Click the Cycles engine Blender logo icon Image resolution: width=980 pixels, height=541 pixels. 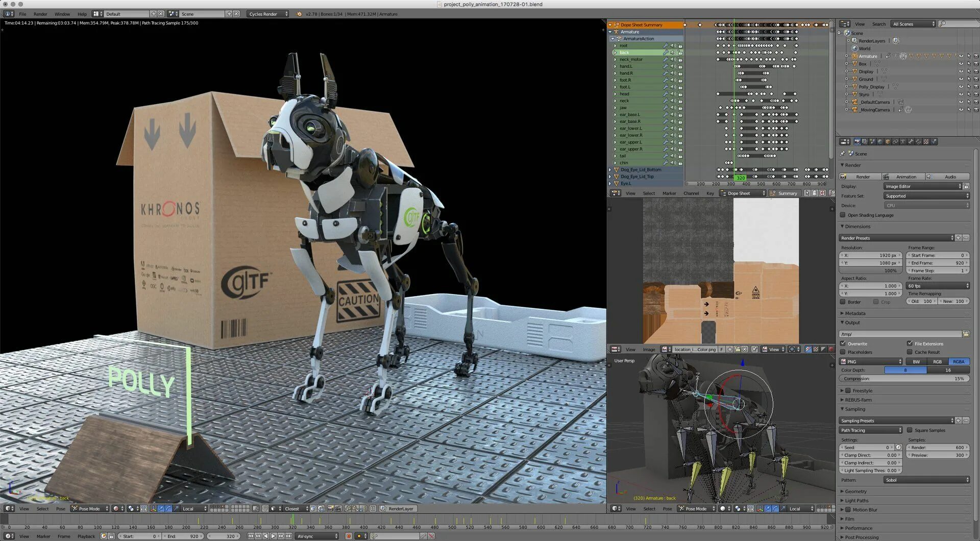click(x=299, y=14)
